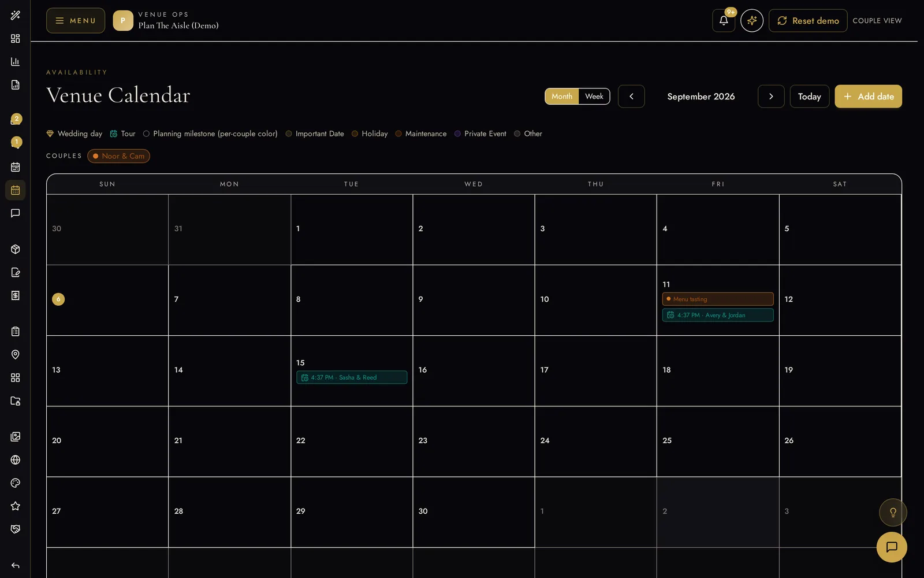This screenshot has width=924, height=578.
Task: Switch calendar to Month view
Action: [562, 97]
